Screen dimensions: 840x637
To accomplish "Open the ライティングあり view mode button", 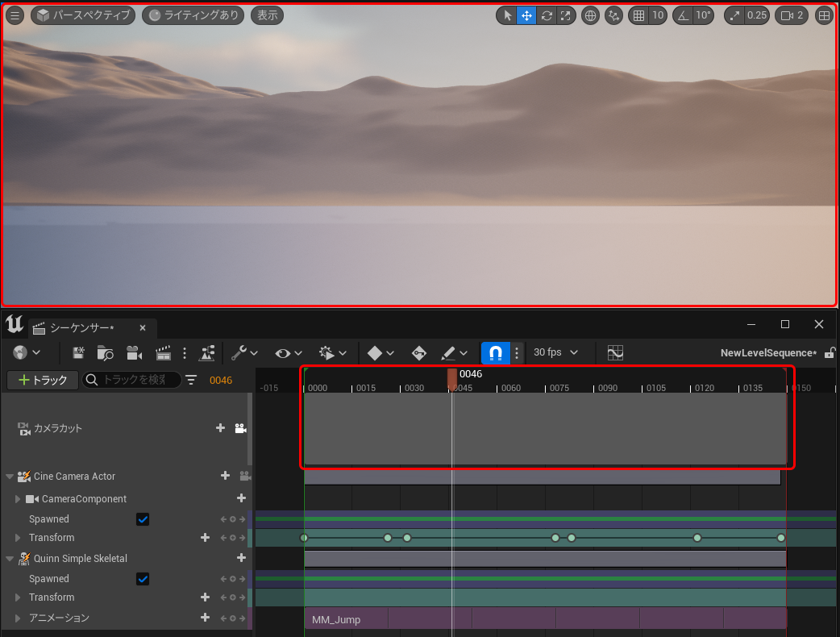I will coord(193,15).
